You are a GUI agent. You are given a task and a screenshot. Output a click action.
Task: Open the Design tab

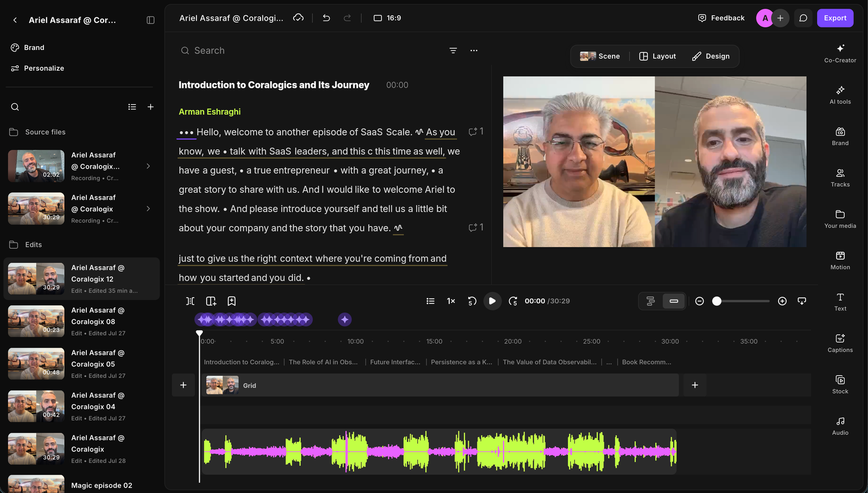pyautogui.click(x=711, y=56)
